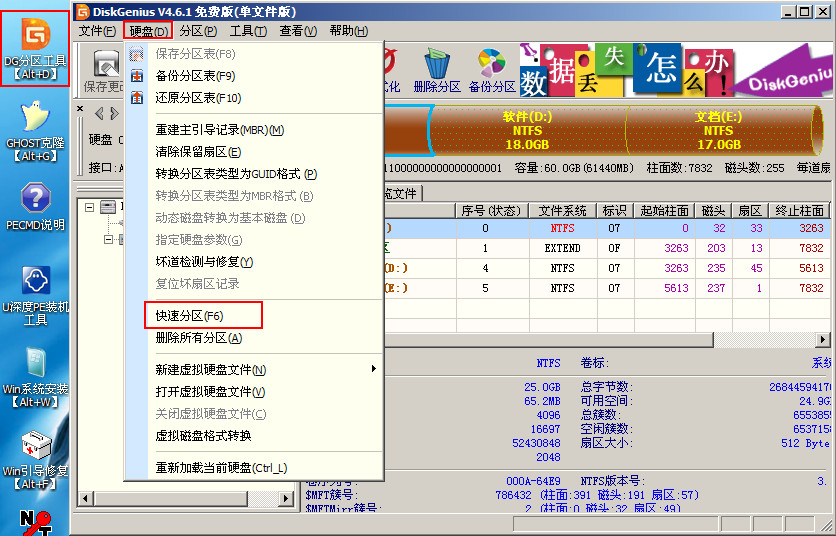
Task: Click the 扇区 column header
Action: click(x=750, y=211)
